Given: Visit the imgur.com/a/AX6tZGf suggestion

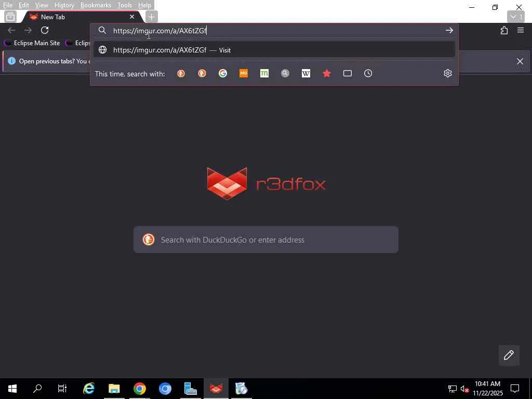Looking at the screenshot, I should tap(274, 50).
